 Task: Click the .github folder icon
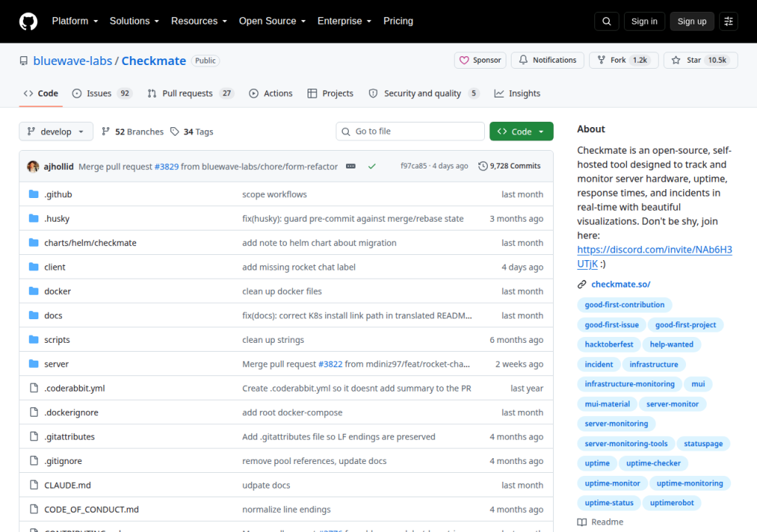click(33, 194)
